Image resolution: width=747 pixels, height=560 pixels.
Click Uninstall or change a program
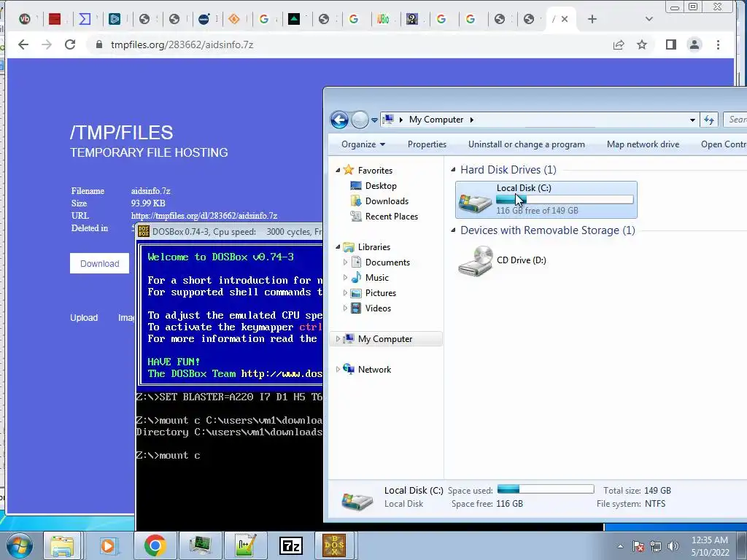(527, 144)
